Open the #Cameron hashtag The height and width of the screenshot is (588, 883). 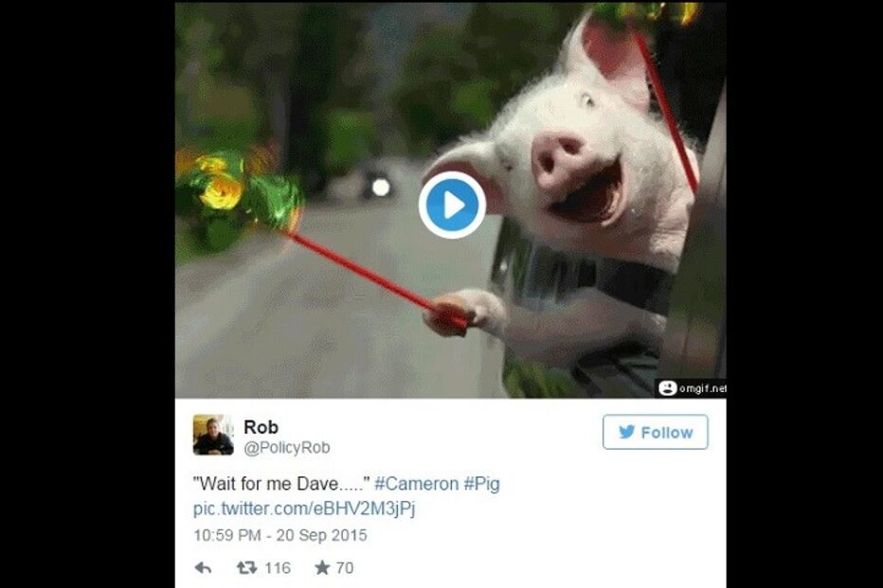point(417,484)
